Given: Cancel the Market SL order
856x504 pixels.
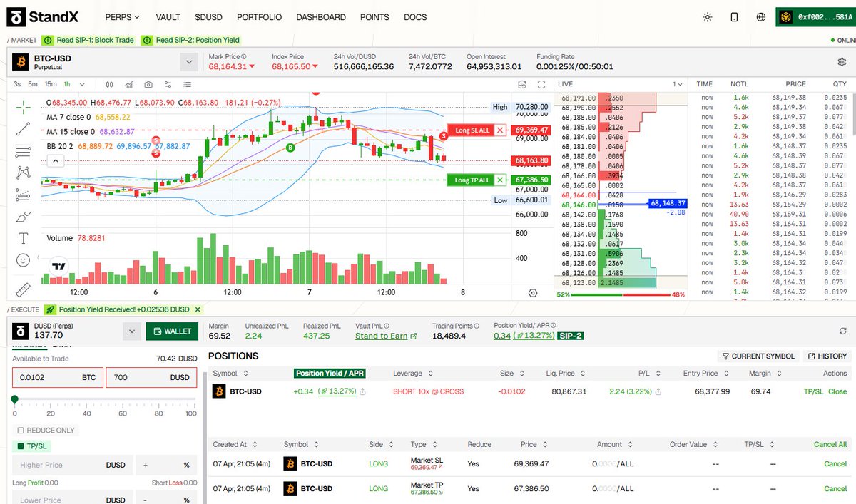Looking at the screenshot, I should pyautogui.click(x=835, y=464).
